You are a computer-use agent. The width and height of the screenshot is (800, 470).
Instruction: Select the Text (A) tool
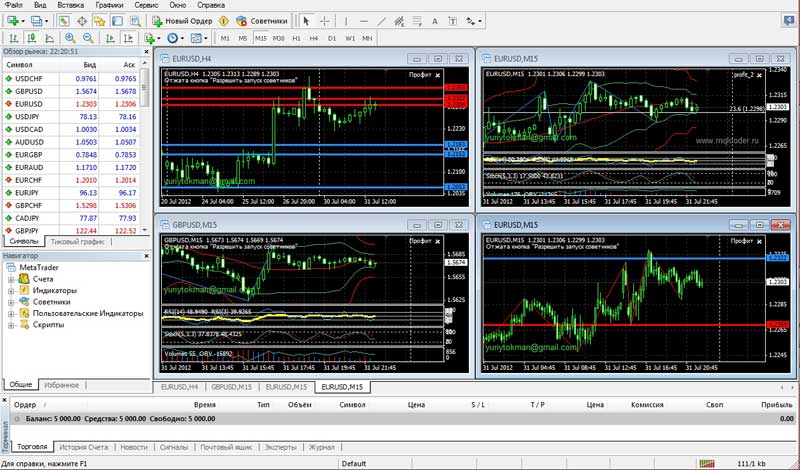point(435,21)
